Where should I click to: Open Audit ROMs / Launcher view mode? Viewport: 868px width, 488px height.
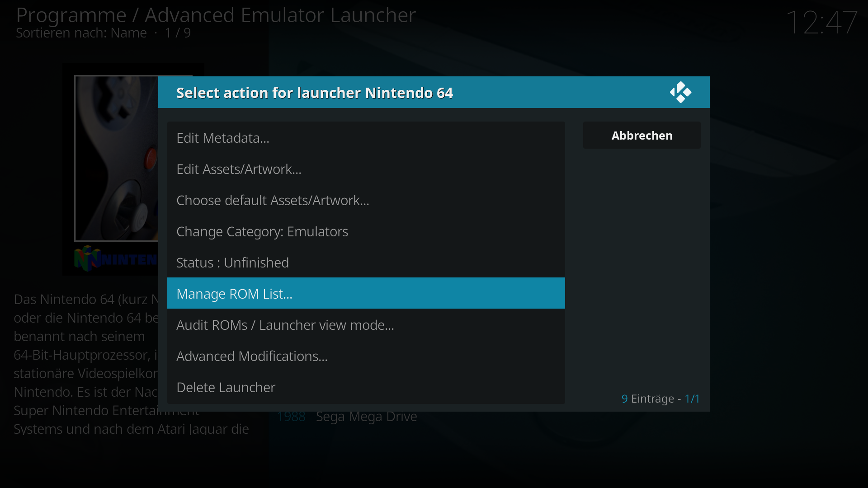click(x=366, y=324)
